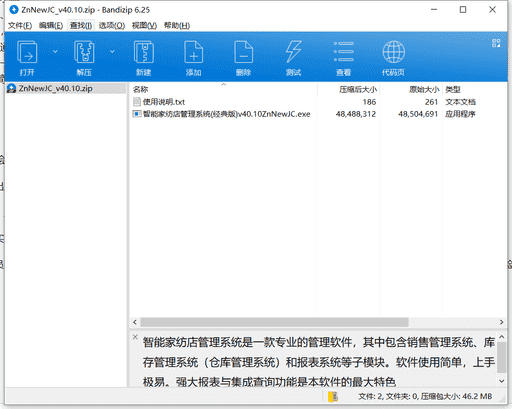Expand the Extract button dropdown arrow
The image size is (512, 409).
click(x=112, y=52)
